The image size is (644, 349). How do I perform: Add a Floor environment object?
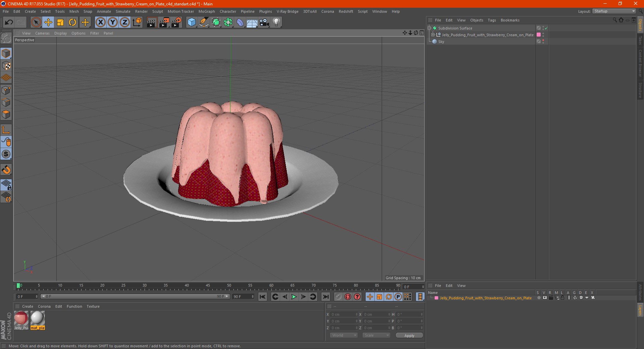pyautogui.click(x=252, y=22)
